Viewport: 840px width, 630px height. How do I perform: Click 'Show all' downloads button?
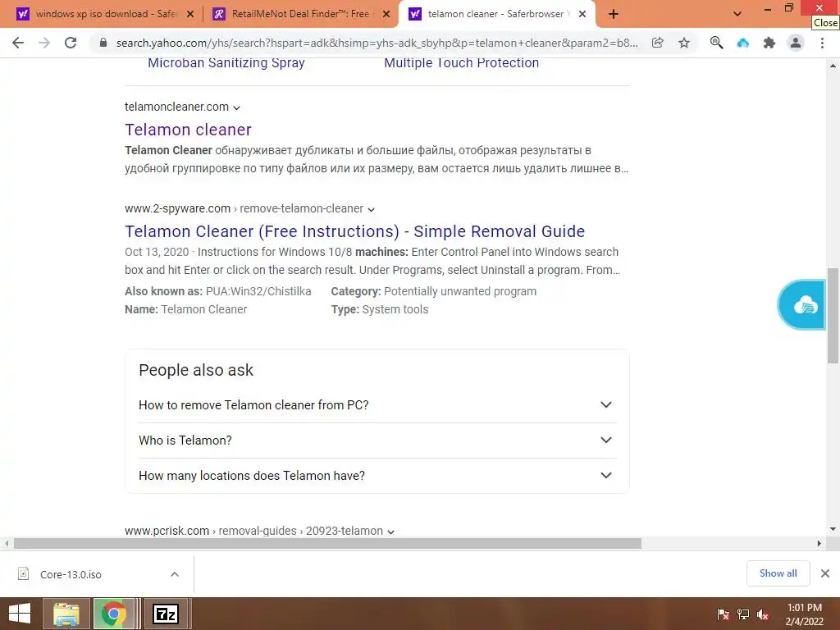(x=778, y=573)
